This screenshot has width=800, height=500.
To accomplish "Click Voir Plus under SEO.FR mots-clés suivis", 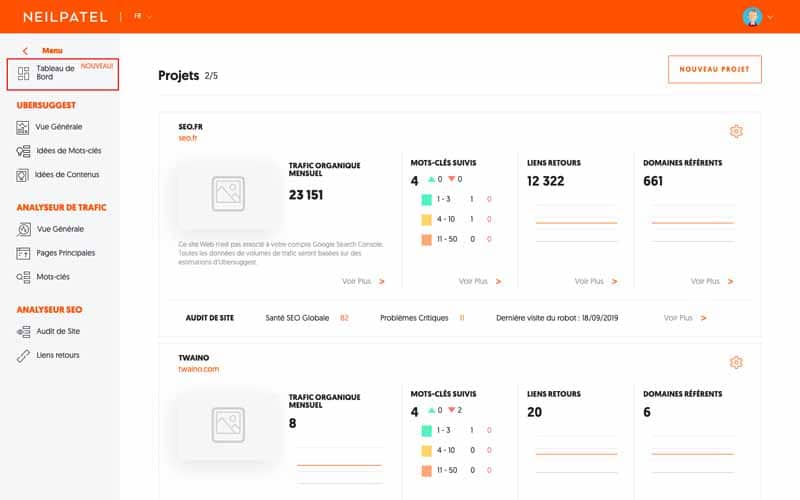I will click(480, 281).
